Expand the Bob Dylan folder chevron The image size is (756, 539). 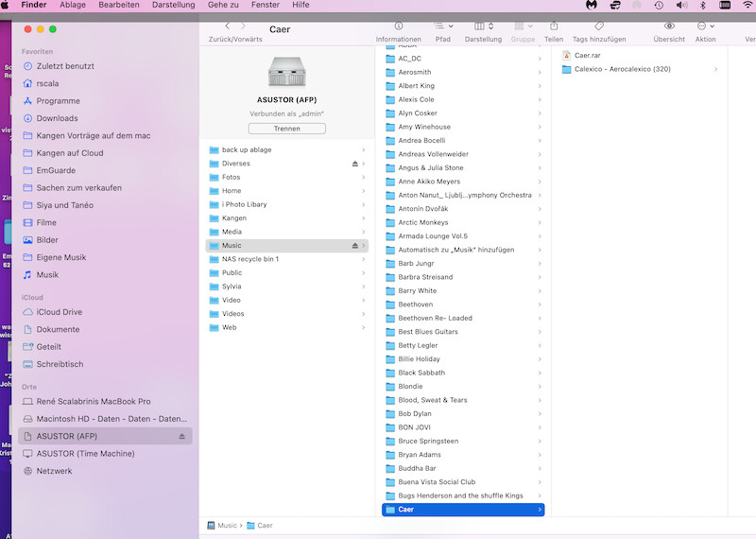tap(540, 413)
